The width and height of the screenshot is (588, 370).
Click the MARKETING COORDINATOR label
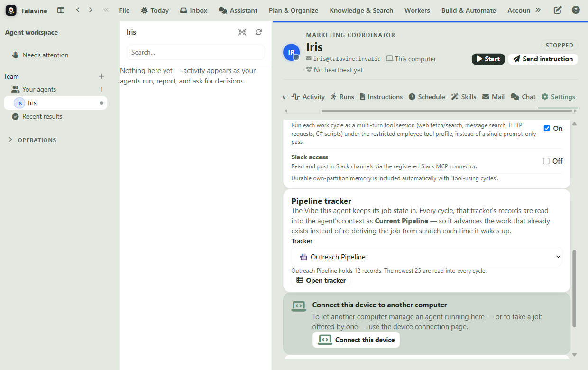[350, 35]
